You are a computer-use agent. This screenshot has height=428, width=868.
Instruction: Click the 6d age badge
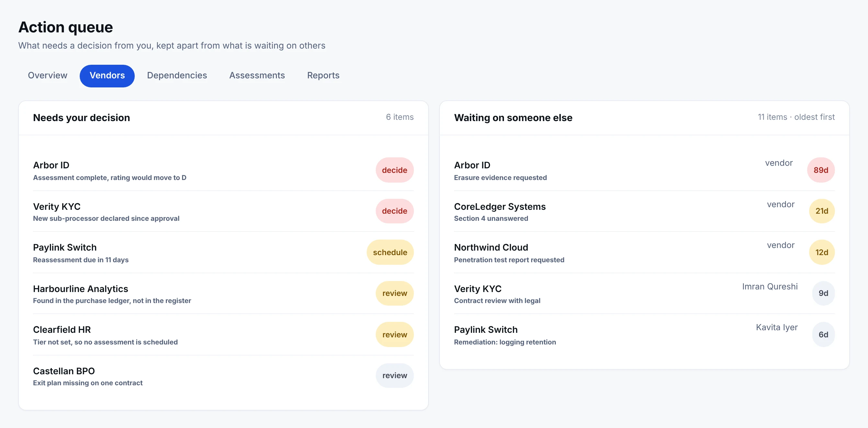(824, 334)
